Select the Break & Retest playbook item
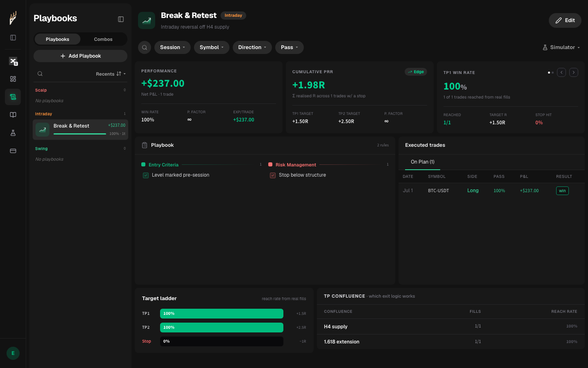Image resolution: width=588 pixels, height=368 pixels. pyautogui.click(x=80, y=130)
